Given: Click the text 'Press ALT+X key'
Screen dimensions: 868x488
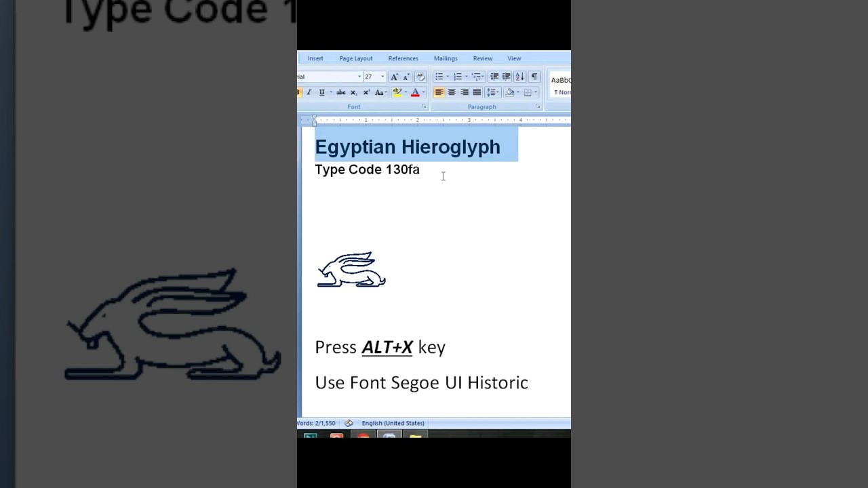Looking at the screenshot, I should pyautogui.click(x=380, y=347).
